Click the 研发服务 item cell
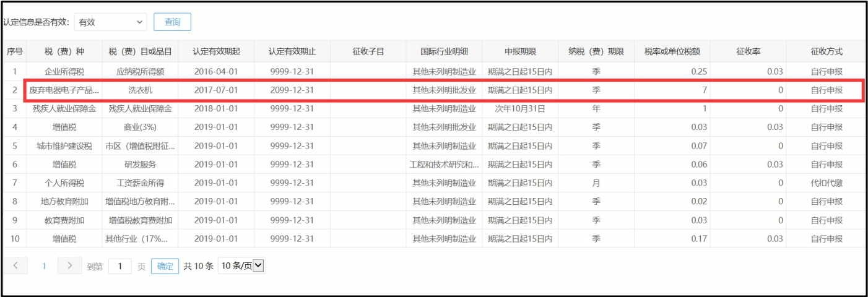 (x=140, y=165)
